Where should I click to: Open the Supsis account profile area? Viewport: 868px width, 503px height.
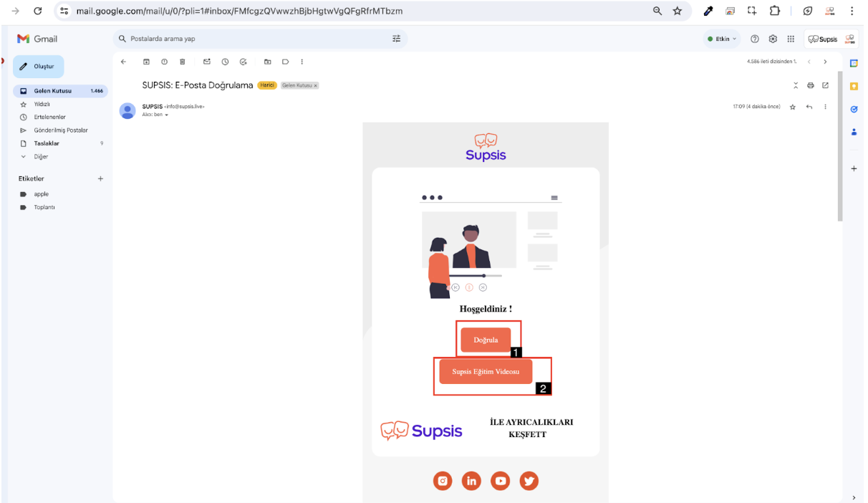(x=831, y=39)
